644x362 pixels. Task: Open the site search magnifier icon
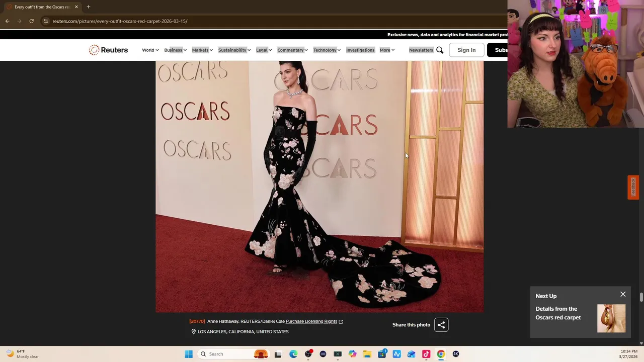pos(440,50)
